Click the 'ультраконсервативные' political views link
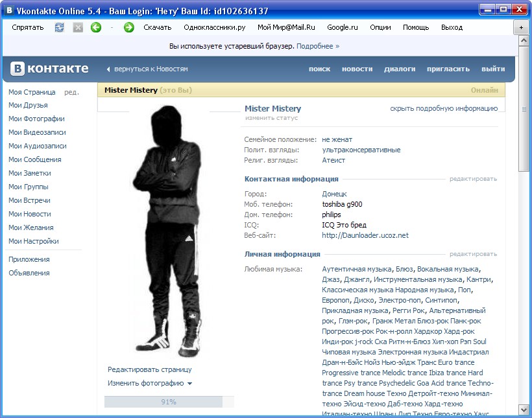 pos(361,150)
